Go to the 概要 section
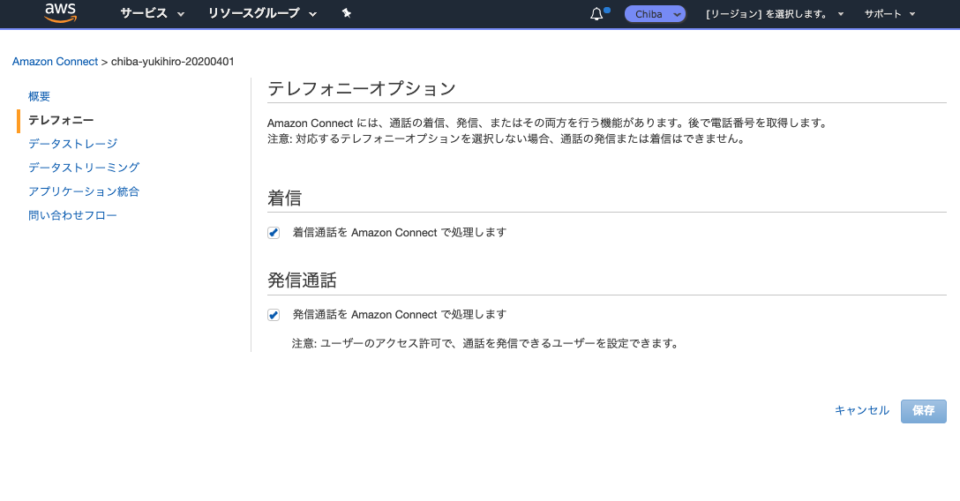The image size is (960, 501). pos(39,96)
